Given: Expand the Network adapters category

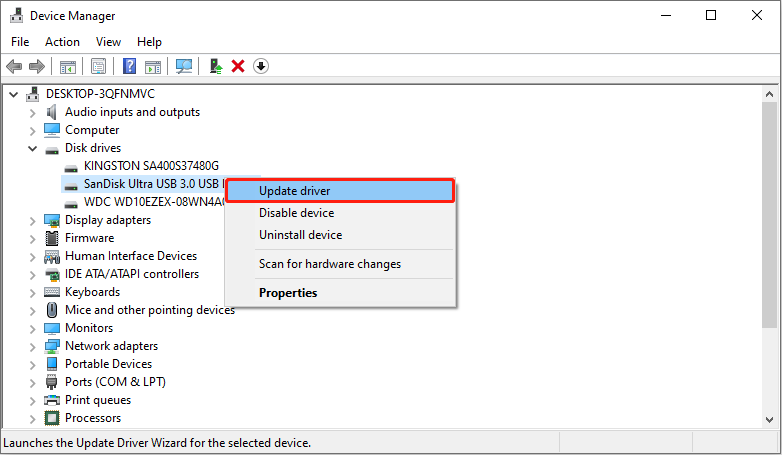Looking at the screenshot, I should [32, 346].
